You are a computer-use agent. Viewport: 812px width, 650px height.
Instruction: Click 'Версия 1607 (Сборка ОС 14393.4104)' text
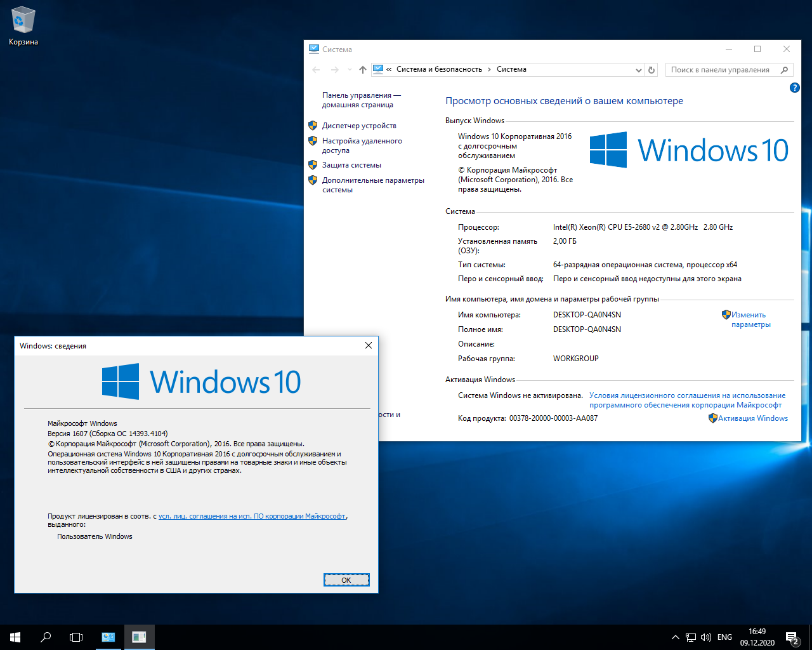tap(108, 434)
